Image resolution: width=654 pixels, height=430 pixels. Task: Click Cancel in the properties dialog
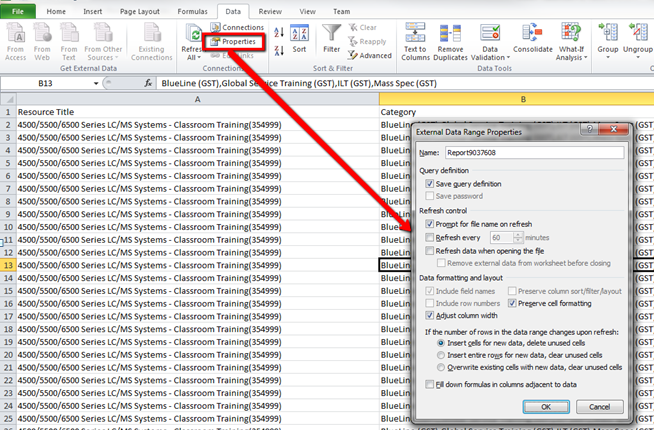[x=599, y=407]
